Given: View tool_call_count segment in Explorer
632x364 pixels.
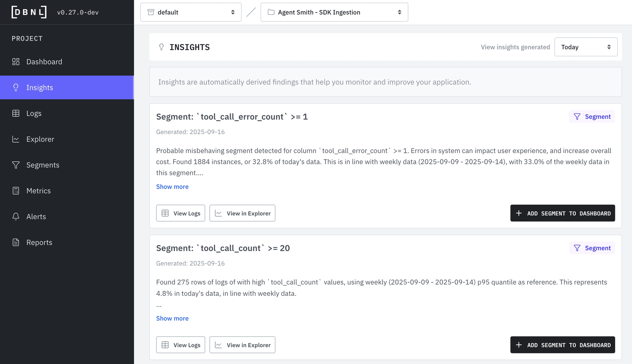Looking at the screenshot, I should tap(242, 345).
